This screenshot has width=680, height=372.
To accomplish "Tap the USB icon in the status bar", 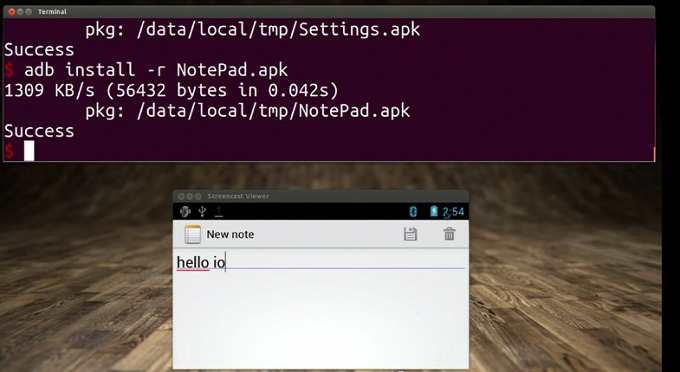I will coord(202,212).
